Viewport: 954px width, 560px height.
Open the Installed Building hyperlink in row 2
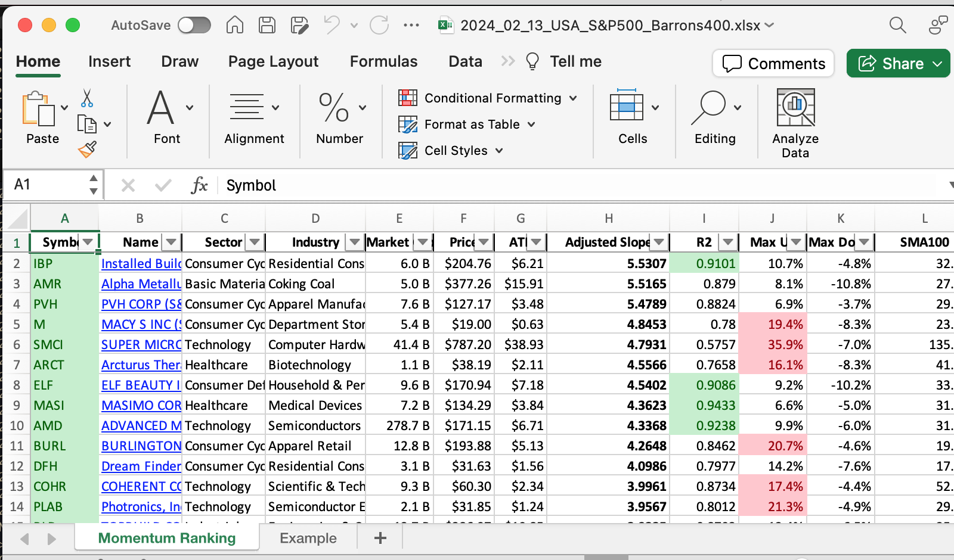(x=141, y=263)
